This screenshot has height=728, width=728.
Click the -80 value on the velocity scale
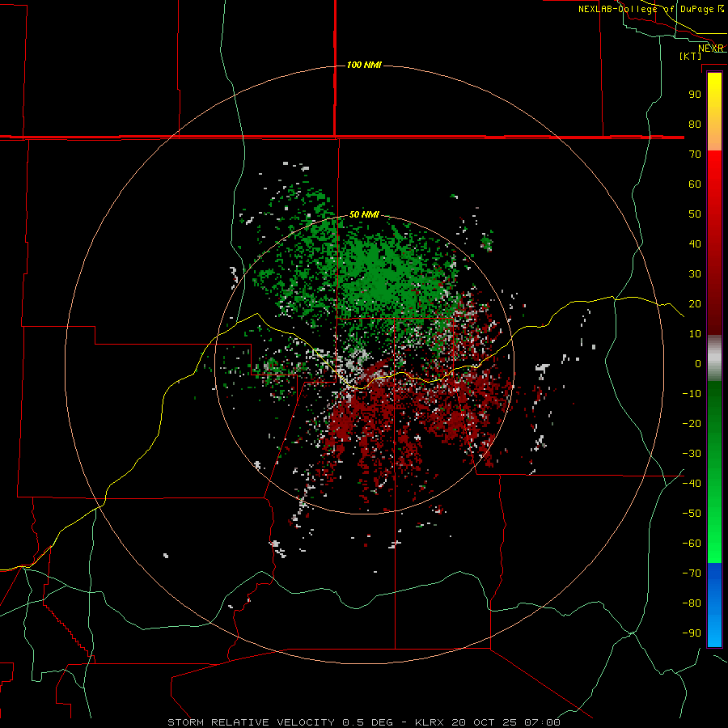pyautogui.click(x=692, y=603)
